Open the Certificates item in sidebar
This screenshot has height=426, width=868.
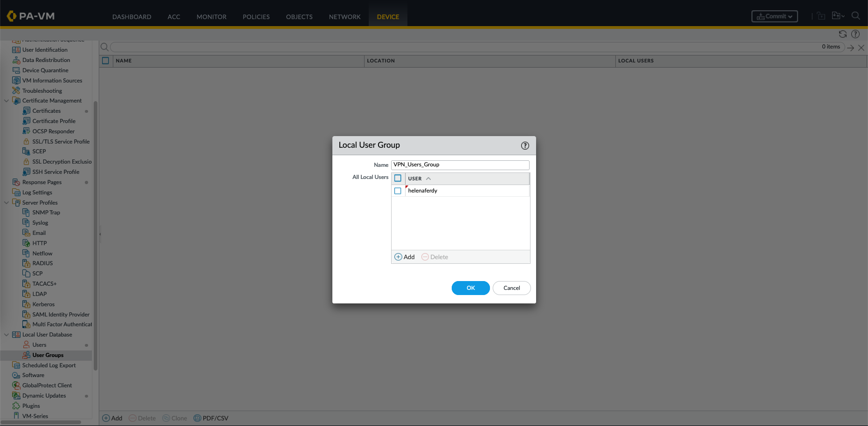click(x=46, y=111)
